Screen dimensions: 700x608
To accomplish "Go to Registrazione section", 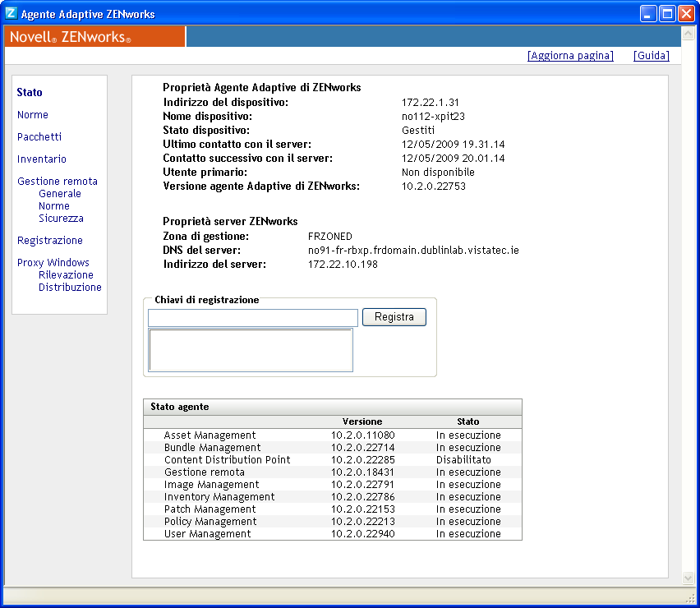I will click(50, 240).
